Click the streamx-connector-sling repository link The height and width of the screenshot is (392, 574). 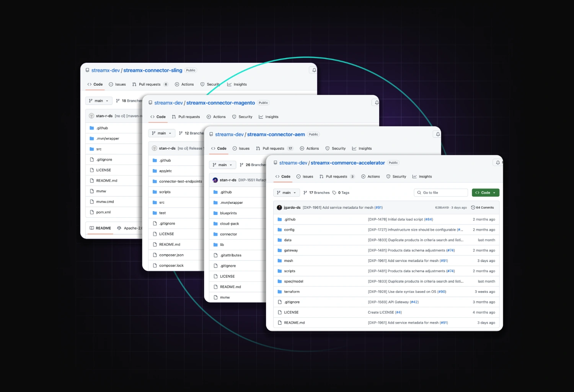pos(153,70)
